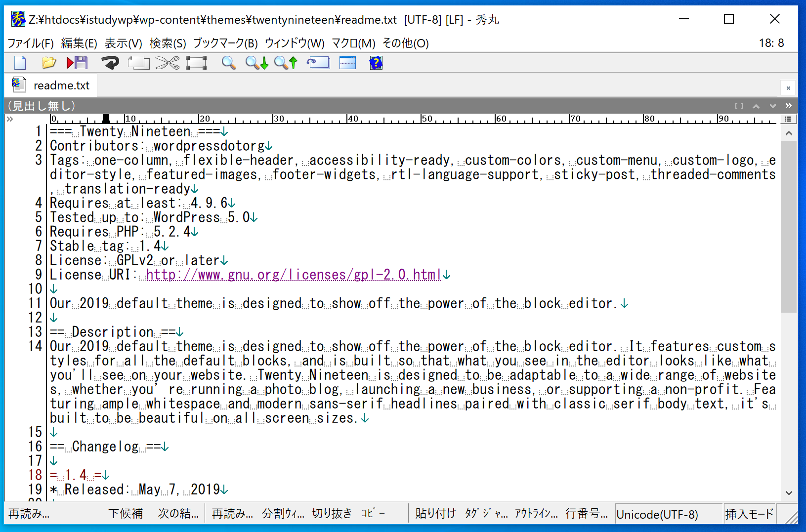Screen dimensions: 806x532
Task: Click the '=== Twenty Nineteen ===' heading text
Action: (x=135, y=131)
